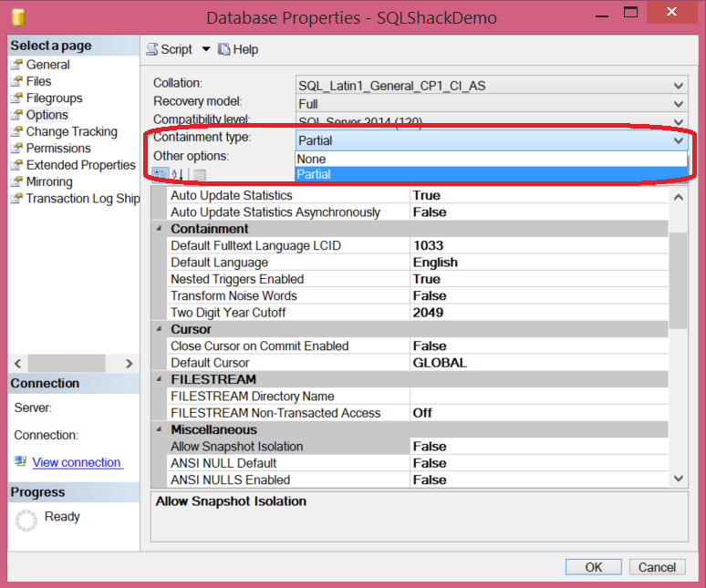
Task: Click the page list horizontal scrollbar thumb
Action: click(67, 364)
